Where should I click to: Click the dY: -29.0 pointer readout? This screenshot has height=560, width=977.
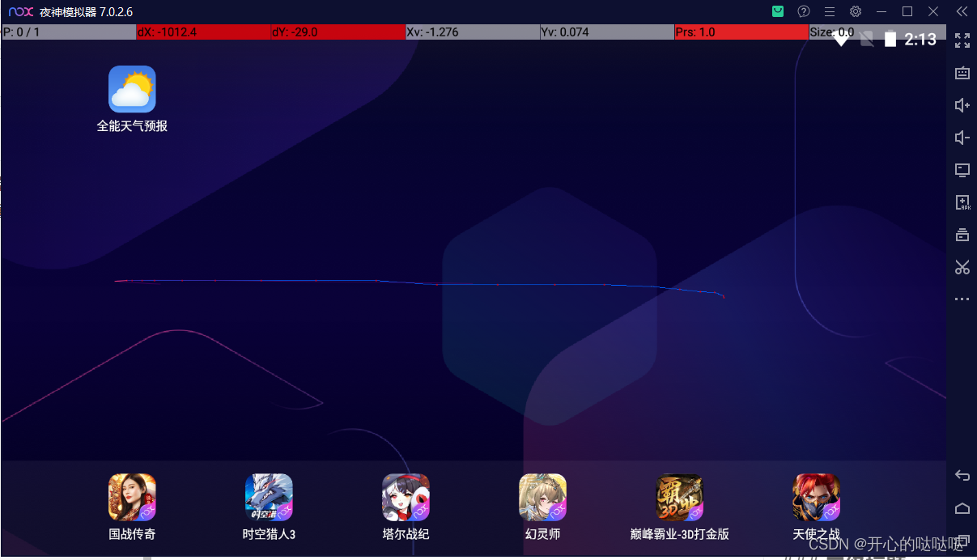tap(338, 32)
